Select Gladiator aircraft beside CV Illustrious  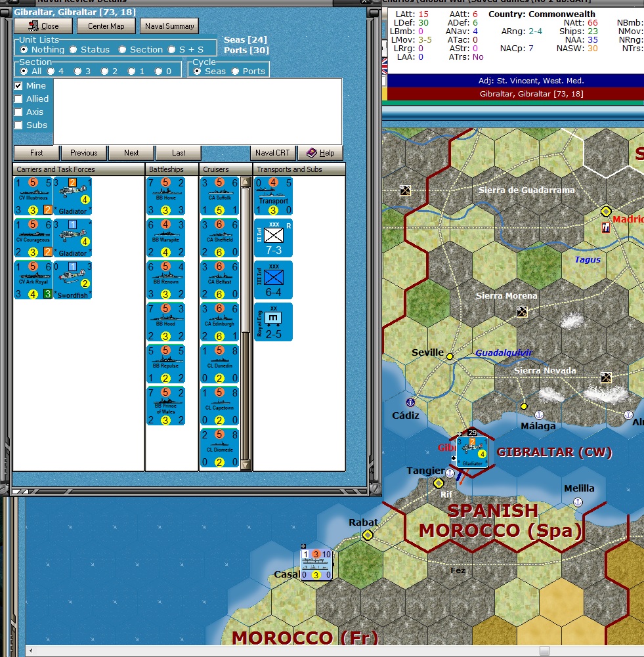73,196
